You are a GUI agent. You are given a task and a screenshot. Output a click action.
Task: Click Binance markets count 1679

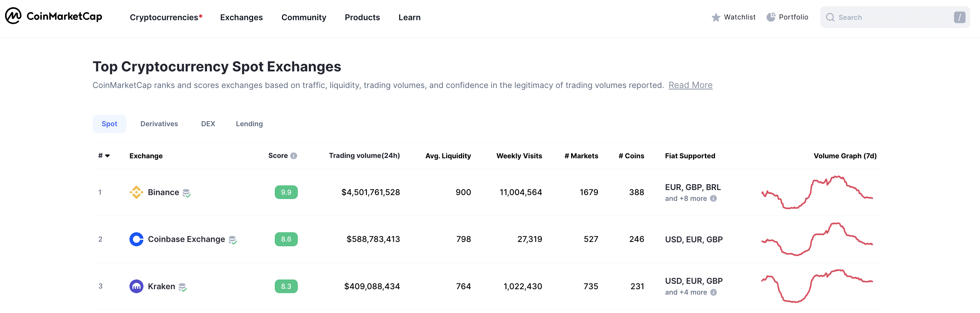(588, 193)
